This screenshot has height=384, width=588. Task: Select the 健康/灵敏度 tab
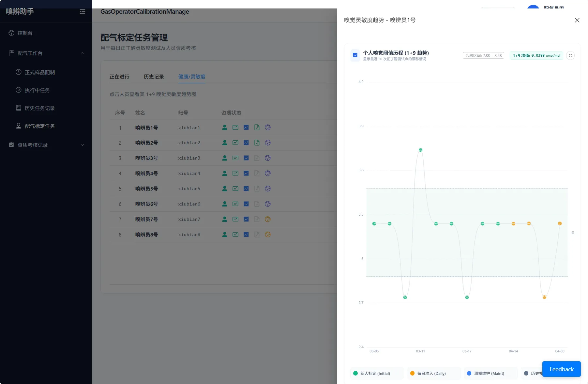coord(192,77)
